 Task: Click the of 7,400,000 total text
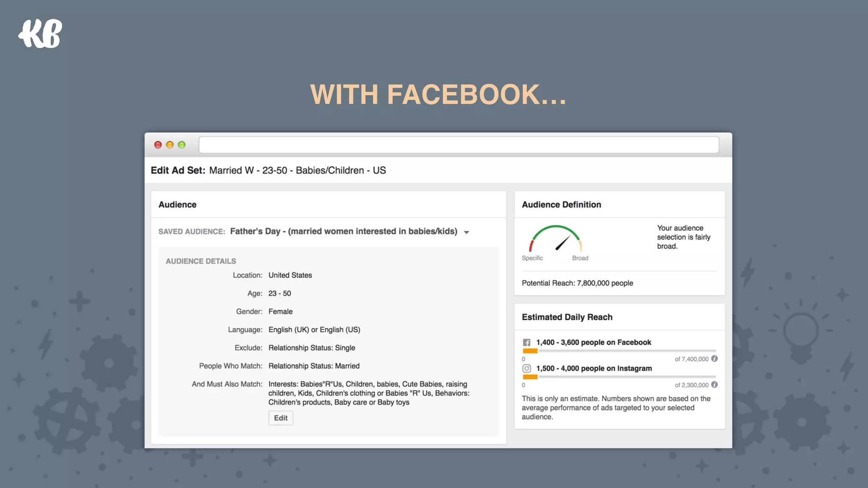pyautogui.click(x=692, y=359)
